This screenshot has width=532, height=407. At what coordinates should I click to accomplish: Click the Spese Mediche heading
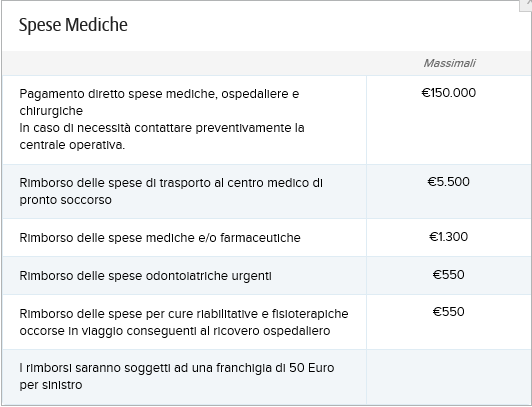[x=73, y=25]
